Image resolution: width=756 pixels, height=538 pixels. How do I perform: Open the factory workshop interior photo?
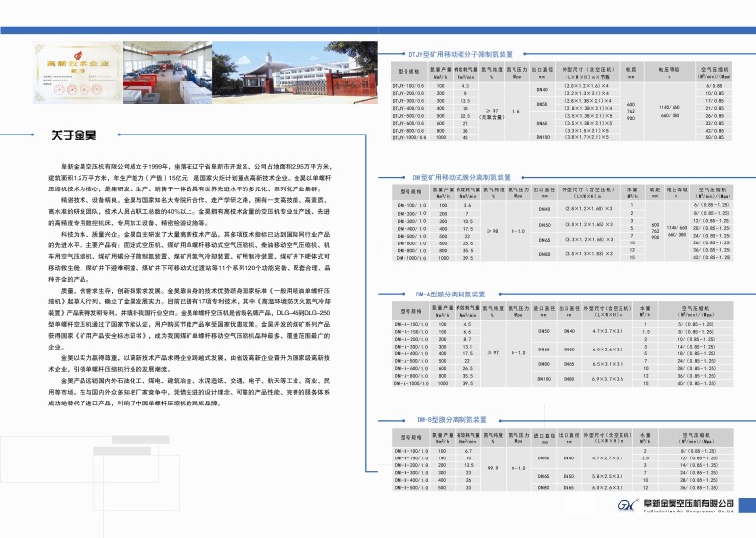point(167,73)
